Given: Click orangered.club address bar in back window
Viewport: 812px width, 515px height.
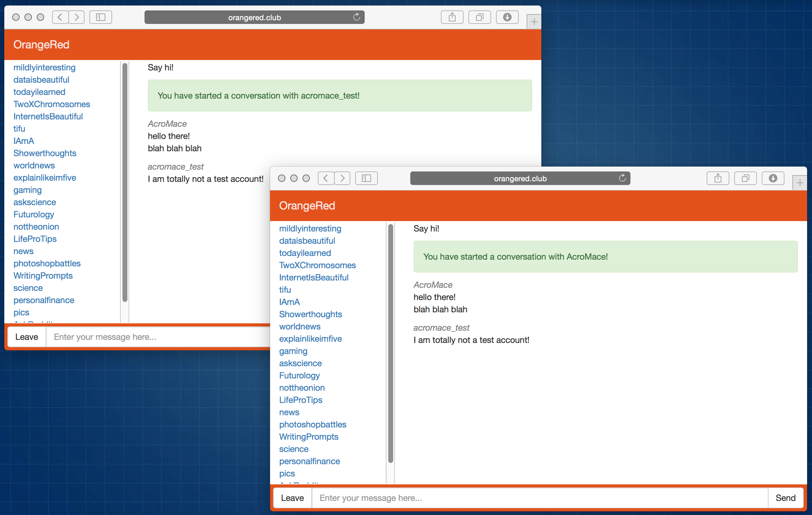Looking at the screenshot, I should (x=254, y=17).
